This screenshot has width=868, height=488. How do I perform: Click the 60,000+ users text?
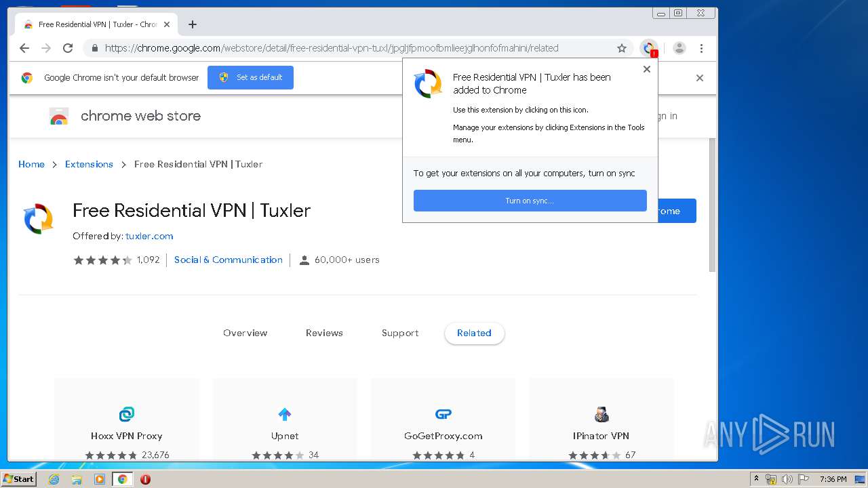347,260
